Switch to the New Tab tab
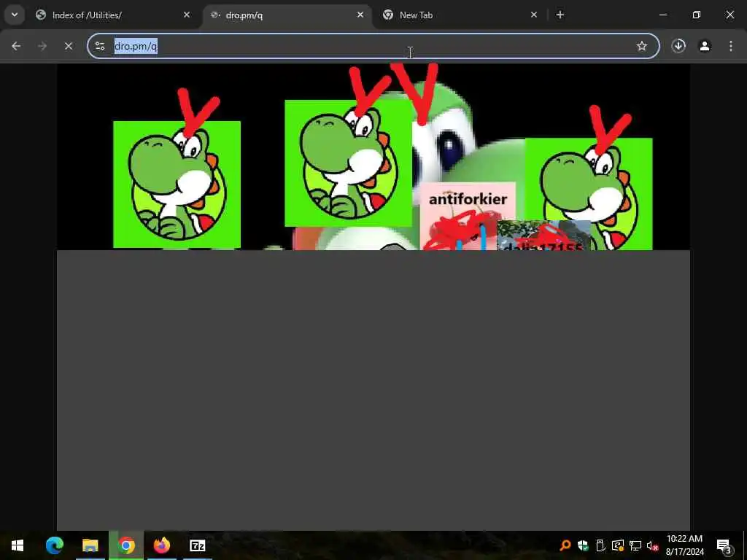This screenshot has height=560, width=747. pyautogui.click(x=461, y=15)
